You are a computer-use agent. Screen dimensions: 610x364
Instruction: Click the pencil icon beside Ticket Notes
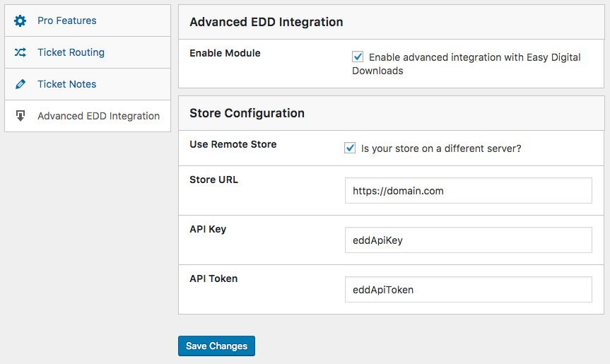click(x=20, y=84)
